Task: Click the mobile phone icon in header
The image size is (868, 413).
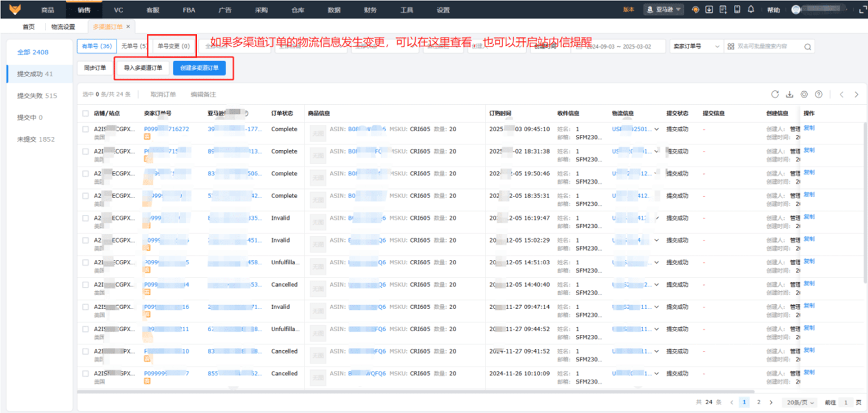Action: [737, 9]
